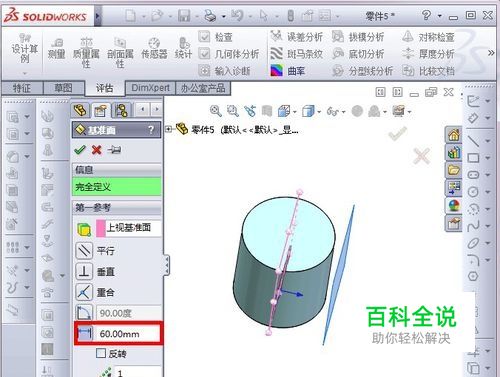This screenshot has width=500, height=377.
Task: Open the configuration manager tab icon
Action: (121, 110)
